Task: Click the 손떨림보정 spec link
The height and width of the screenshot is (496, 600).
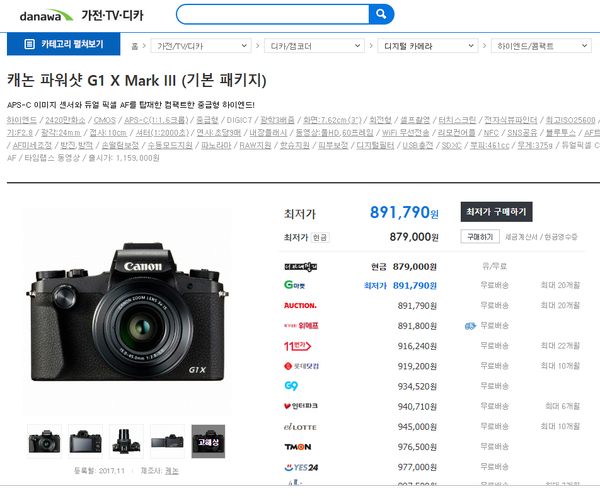Action: point(120,145)
